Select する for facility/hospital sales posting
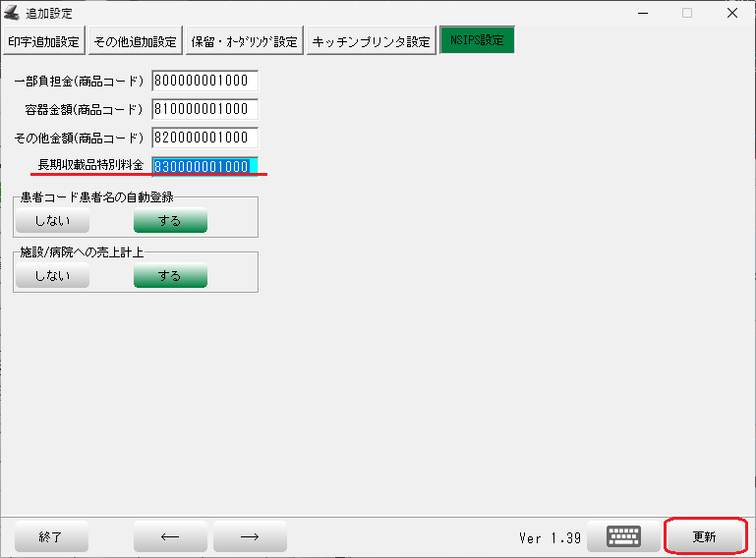Image resolution: width=756 pixels, height=558 pixels. pyautogui.click(x=170, y=276)
